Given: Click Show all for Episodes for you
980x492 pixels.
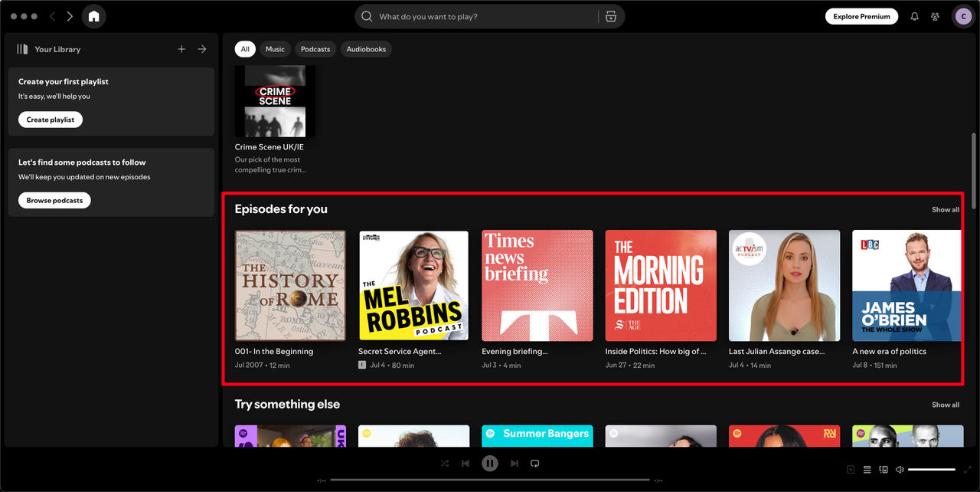Looking at the screenshot, I should [x=946, y=209].
